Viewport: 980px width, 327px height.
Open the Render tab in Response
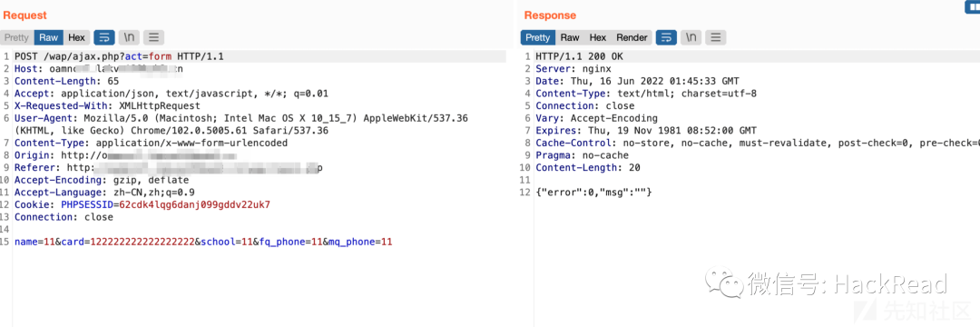click(632, 37)
